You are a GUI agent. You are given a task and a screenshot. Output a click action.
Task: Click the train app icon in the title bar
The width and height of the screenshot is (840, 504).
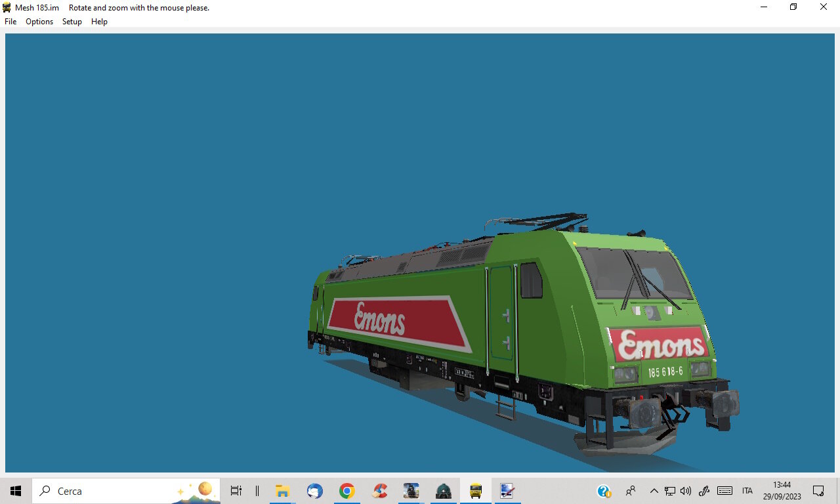7,7
